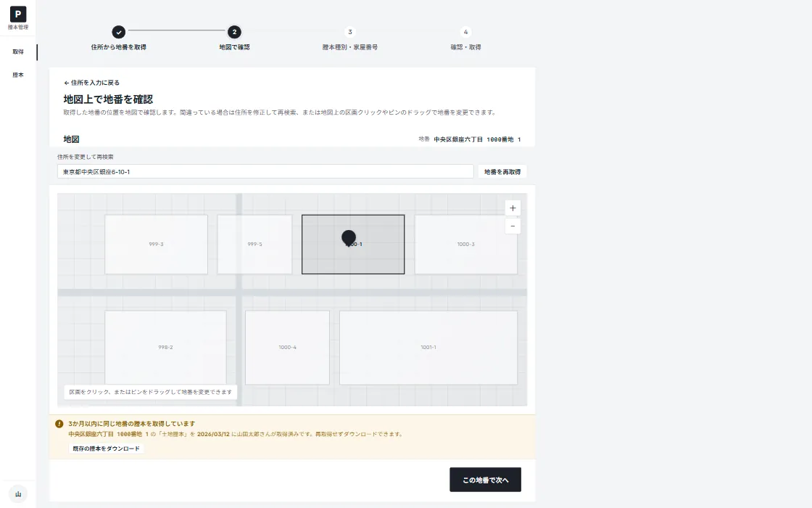Viewport: 812px width, 508px height.
Task: Open the 山 user avatar
Action: point(18,494)
